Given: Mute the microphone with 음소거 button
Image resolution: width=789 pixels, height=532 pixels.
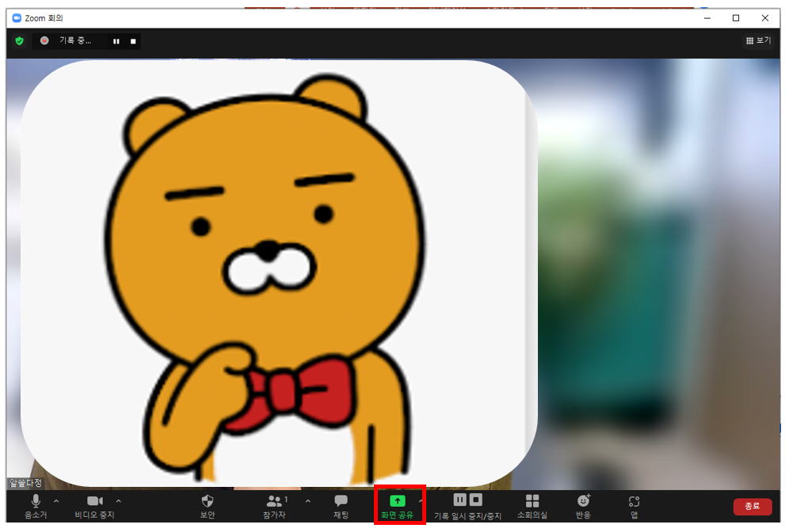Looking at the screenshot, I should (36, 506).
